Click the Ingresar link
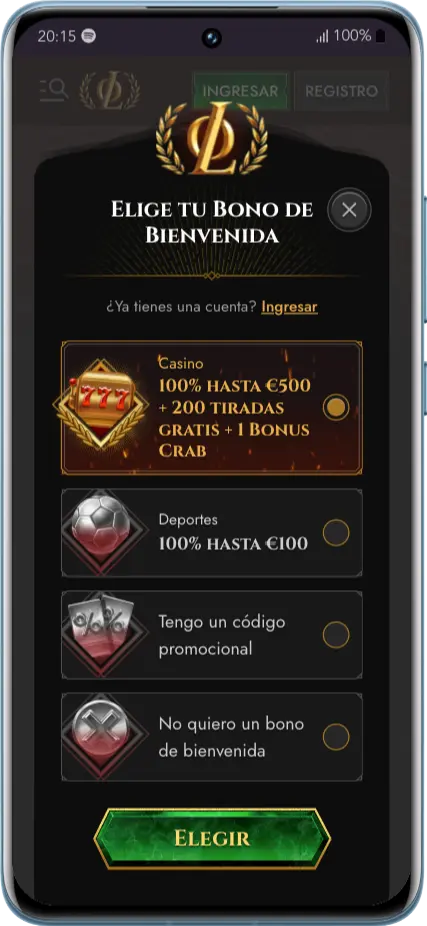The image size is (427, 926). (289, 307)
